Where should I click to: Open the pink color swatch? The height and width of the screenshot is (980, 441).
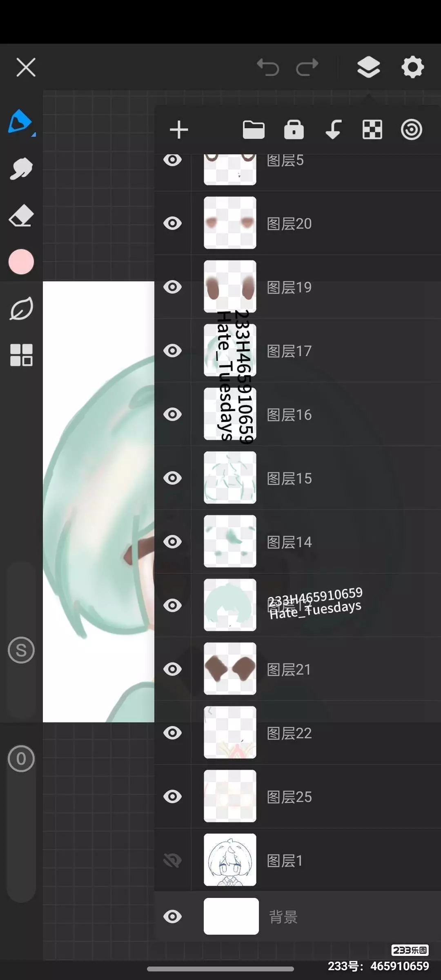pyautogui.click(x=21, y=262)
